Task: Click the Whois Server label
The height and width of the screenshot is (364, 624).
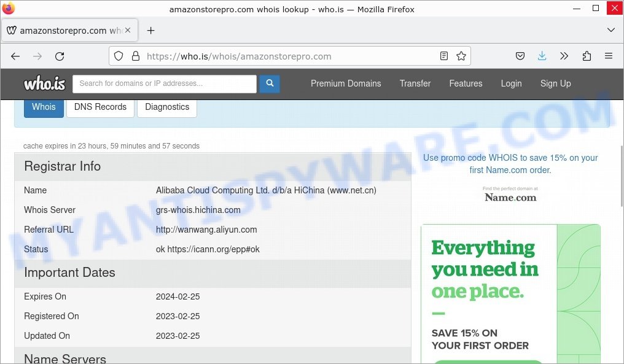Action: click(x=50, y=210)
